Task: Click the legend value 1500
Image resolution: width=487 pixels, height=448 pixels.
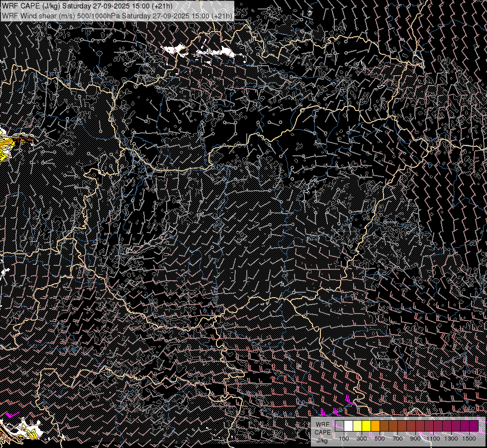Action: (x=469, y=439)
